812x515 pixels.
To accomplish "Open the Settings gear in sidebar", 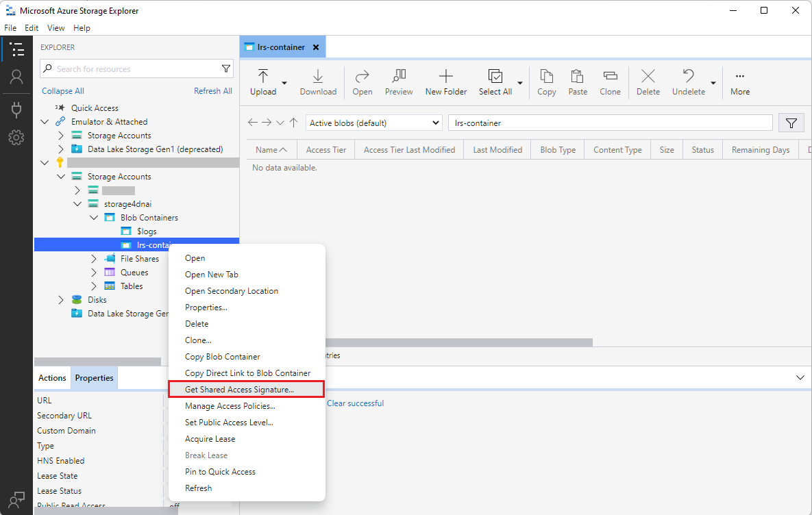I will pos(16,138).
